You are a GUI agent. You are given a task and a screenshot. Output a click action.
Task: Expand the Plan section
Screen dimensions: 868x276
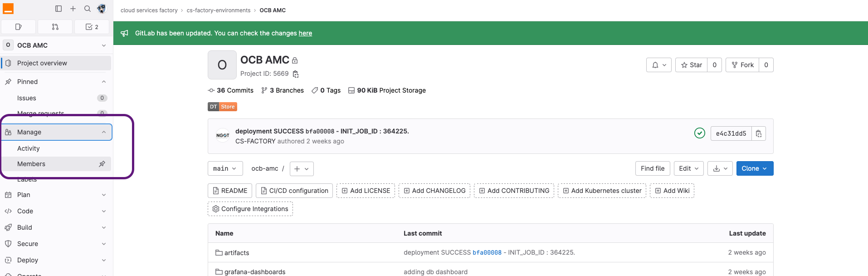point(56,195)
